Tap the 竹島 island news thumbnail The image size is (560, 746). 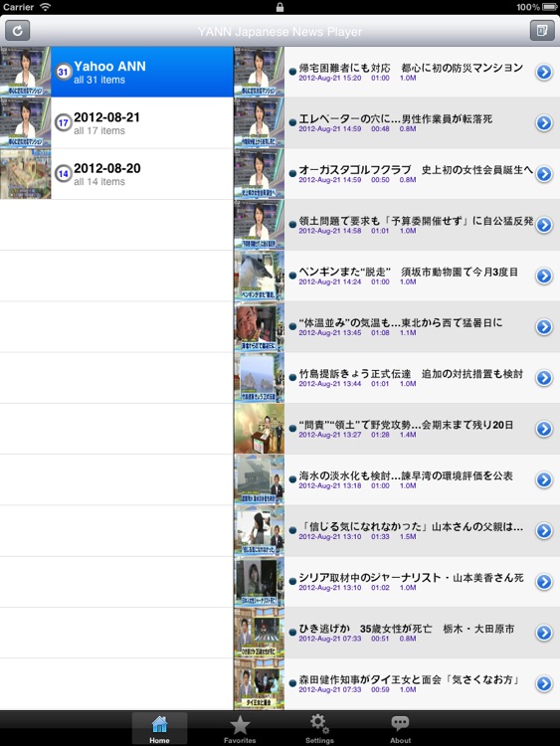(x=260, y=378)
